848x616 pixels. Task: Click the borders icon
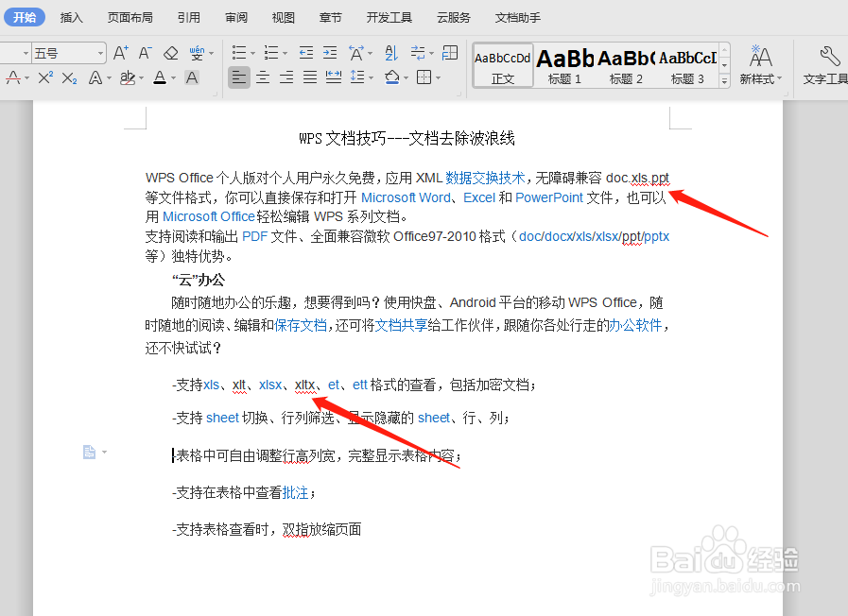coord(424,77)
